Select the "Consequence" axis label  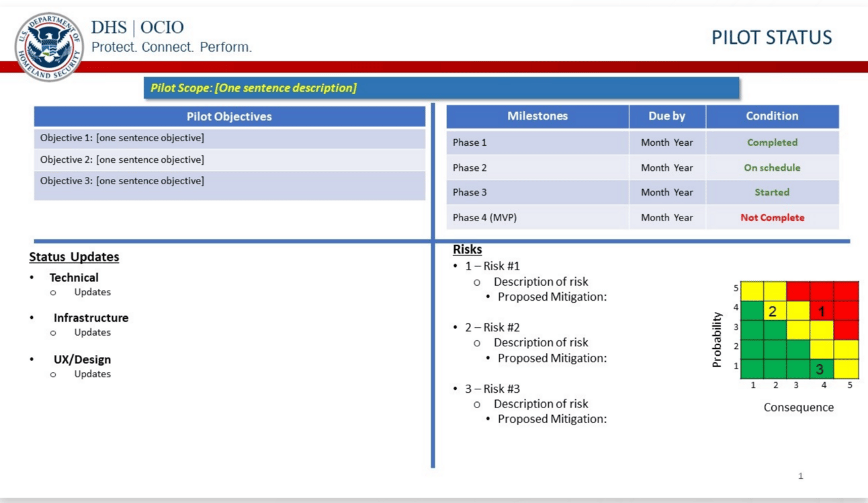(799, 407)
